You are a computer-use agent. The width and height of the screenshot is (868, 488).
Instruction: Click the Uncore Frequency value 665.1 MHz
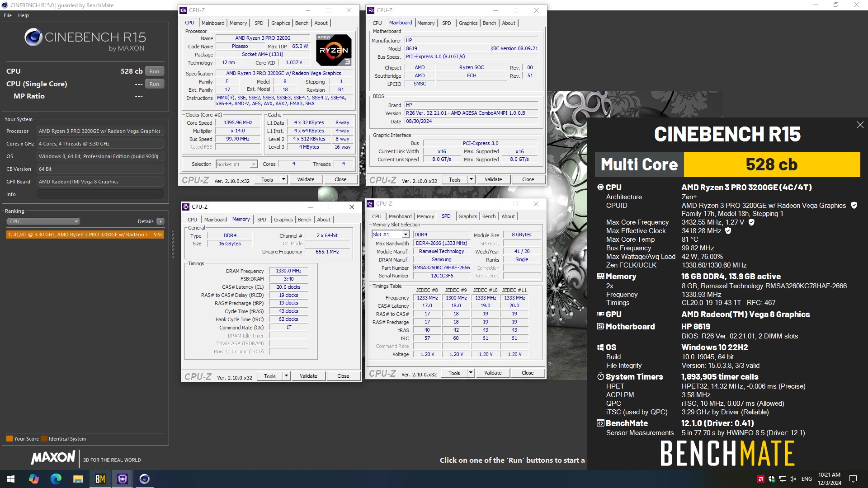327,252
